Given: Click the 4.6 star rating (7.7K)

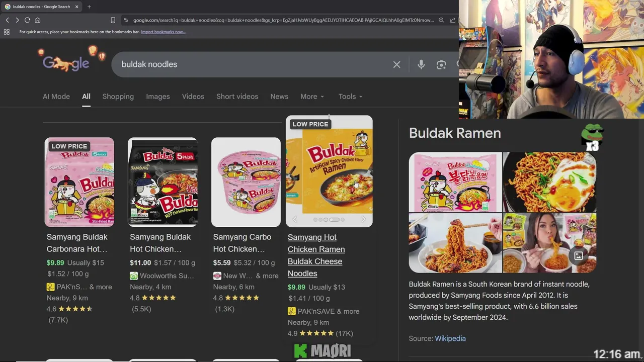Looking at the screenshot, I should (x=69, y=314).
